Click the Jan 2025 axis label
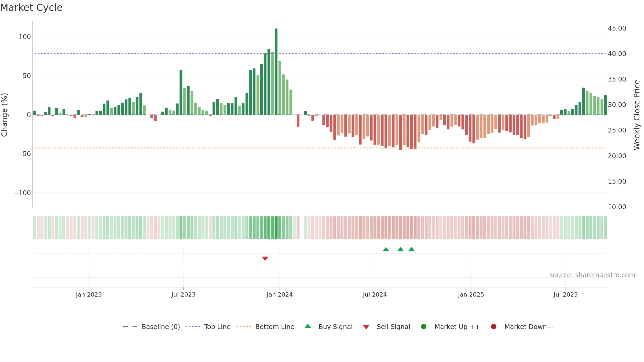Viewport: 644px width, 362px height. (471, 294)
